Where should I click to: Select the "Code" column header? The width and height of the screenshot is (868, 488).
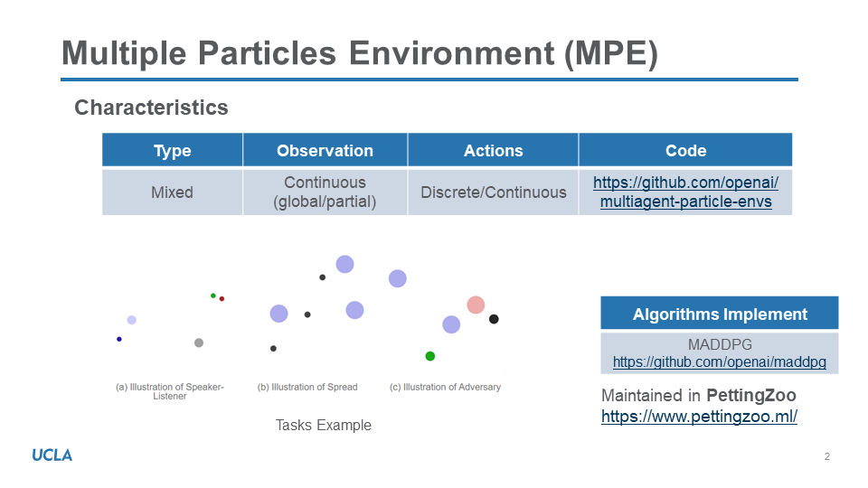point(685,151)
